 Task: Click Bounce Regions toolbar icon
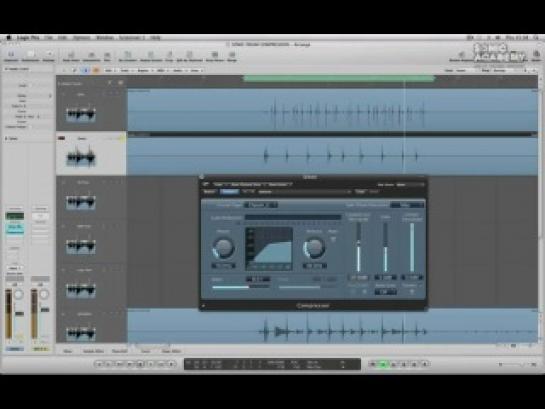215,56
